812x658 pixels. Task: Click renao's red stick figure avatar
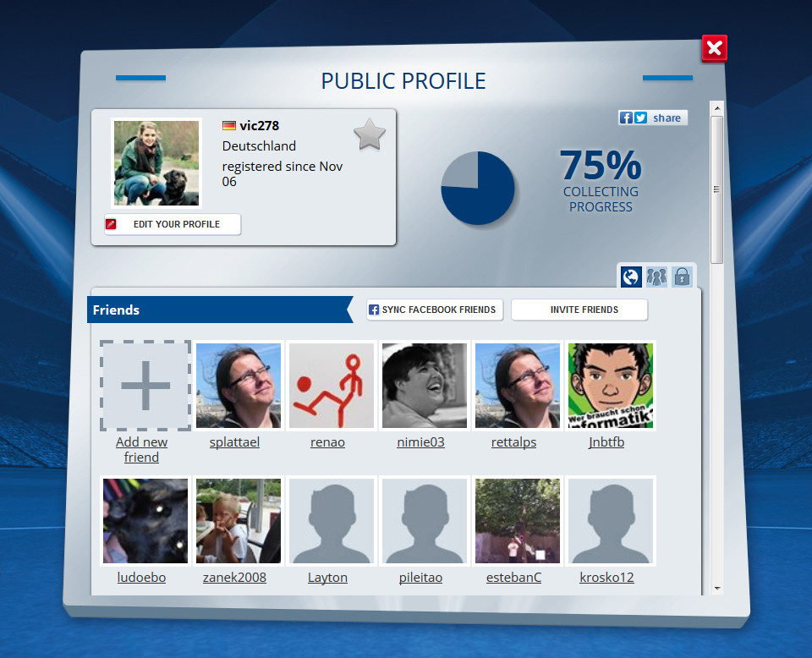332,386
